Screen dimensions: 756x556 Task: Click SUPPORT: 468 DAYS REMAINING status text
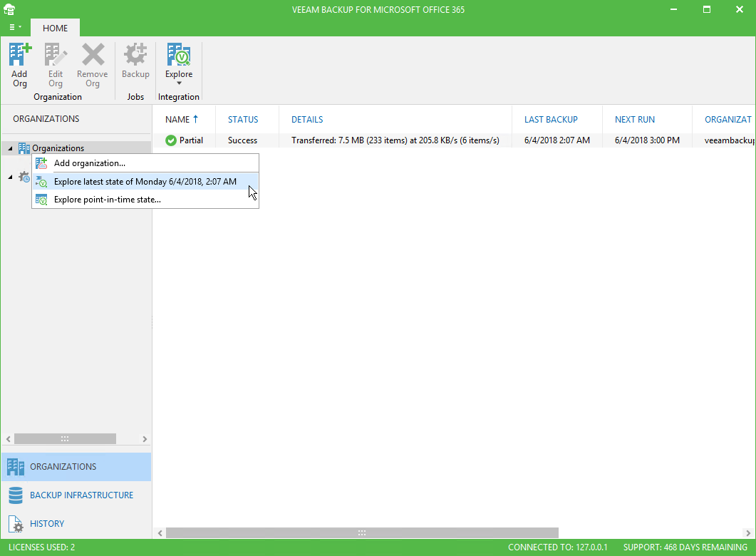click(685, 547)
